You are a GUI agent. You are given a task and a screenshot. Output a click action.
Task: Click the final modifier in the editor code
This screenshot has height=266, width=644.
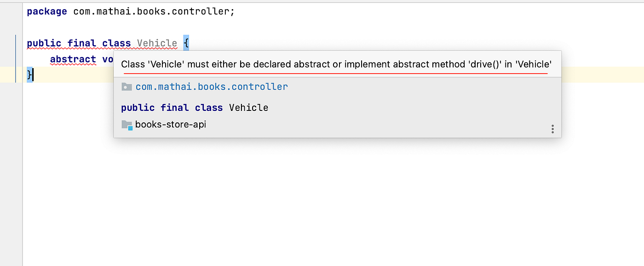point(82,43)
